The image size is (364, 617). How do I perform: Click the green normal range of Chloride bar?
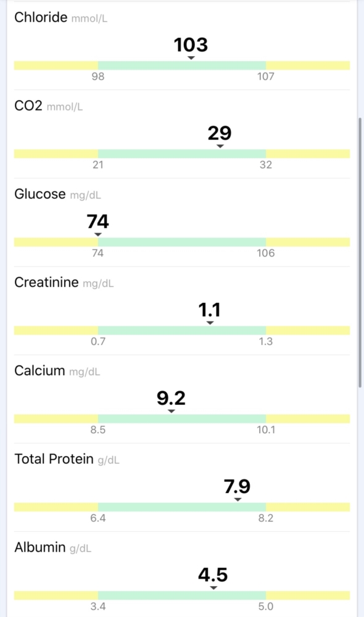pos(182,65)
